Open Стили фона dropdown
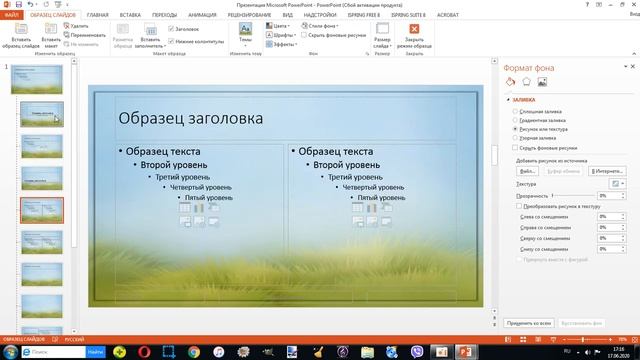Viewport: 640px width, 360px height. [320, 26]
